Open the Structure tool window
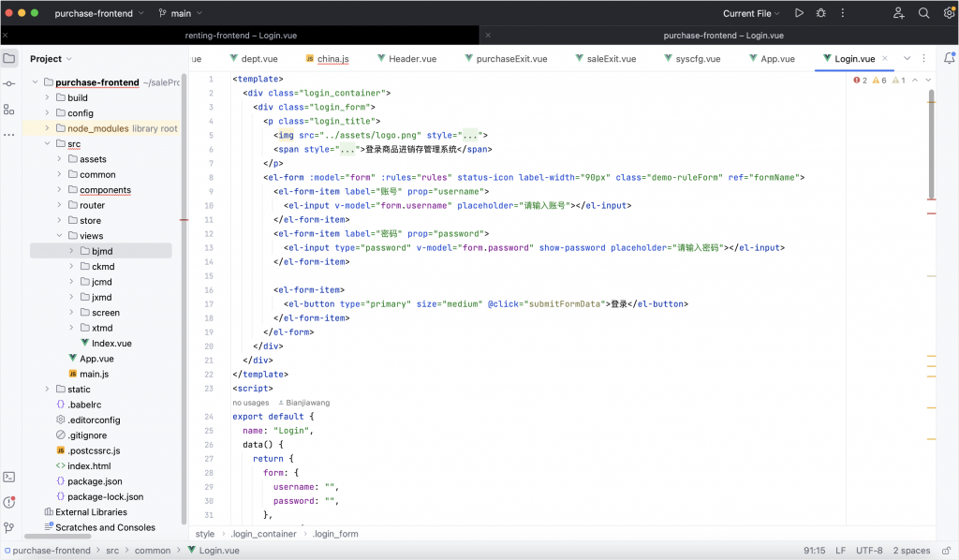This screenshot has width=959, height=560. coord(9,110)
